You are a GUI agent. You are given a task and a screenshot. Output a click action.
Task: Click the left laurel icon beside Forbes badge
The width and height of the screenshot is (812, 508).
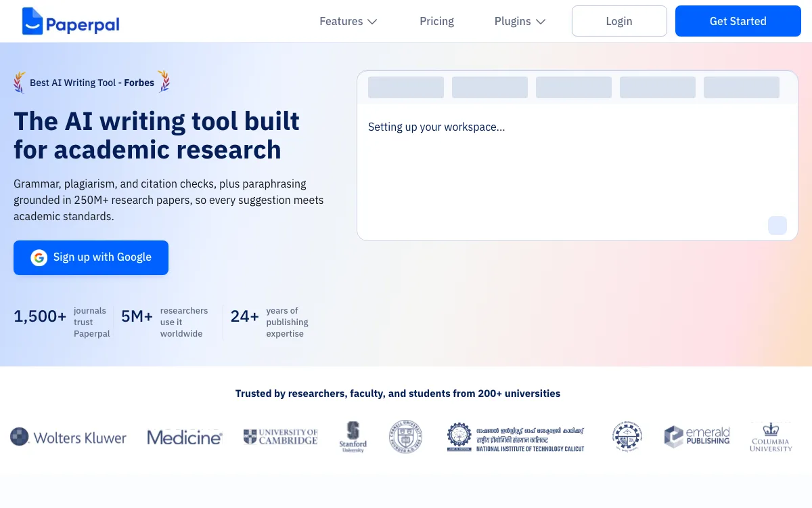coord(20,83)
